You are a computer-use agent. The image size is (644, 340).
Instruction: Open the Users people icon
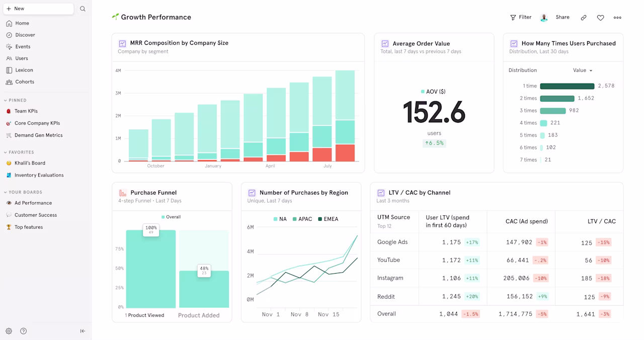(x=9, y=58)
